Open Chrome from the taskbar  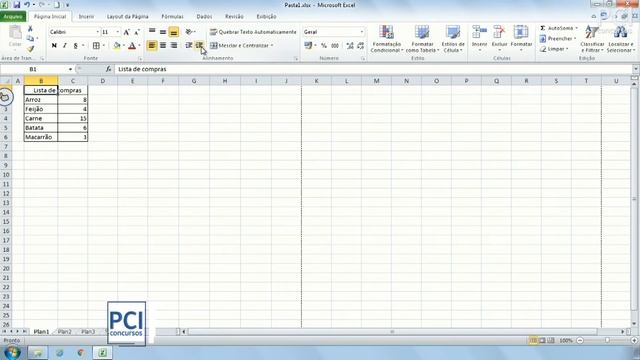pyautogui.click(x=80, y=353)
